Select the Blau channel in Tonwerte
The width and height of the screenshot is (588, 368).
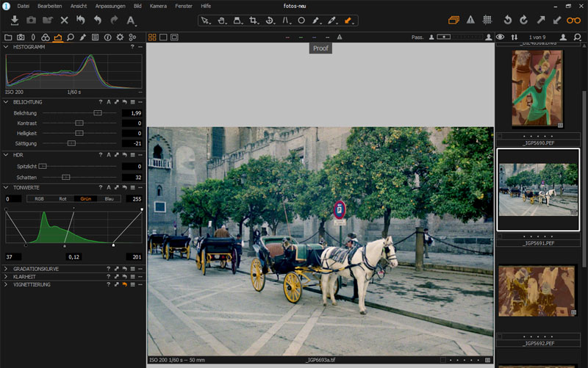pyautogui.click(x=108, y=198)
